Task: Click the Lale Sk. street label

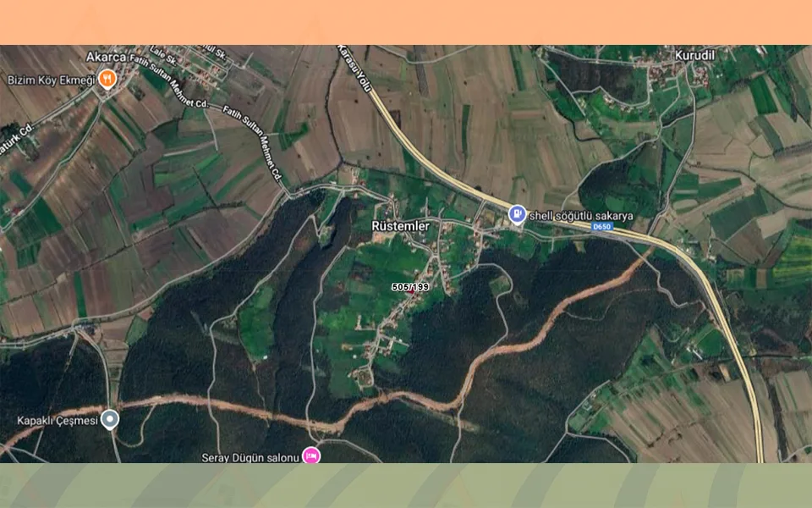Action: (163, 56)
